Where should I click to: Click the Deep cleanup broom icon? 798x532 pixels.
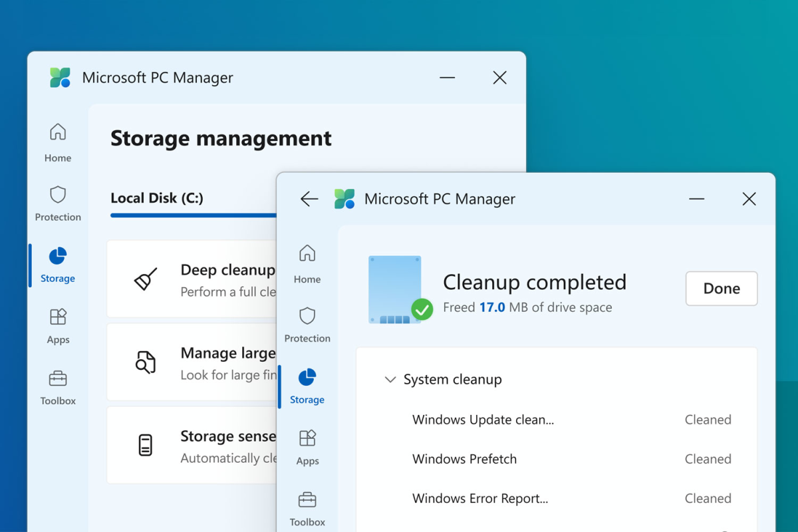(146, 279)
